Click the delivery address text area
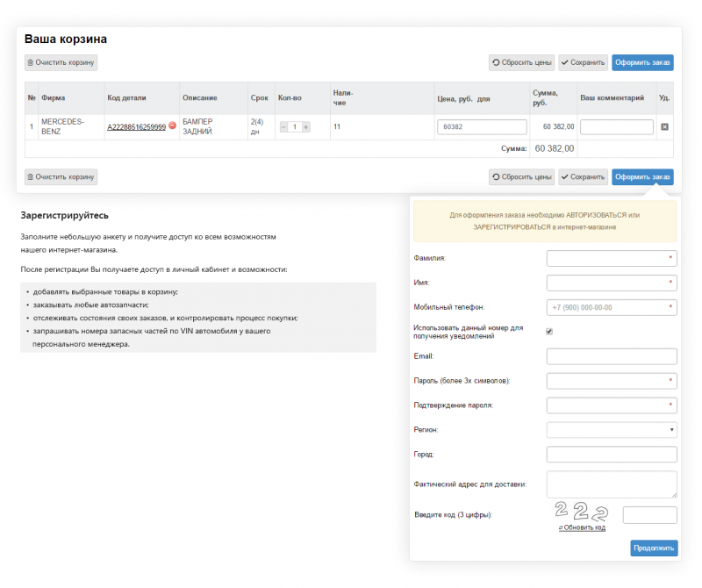 tap(612, 484)
